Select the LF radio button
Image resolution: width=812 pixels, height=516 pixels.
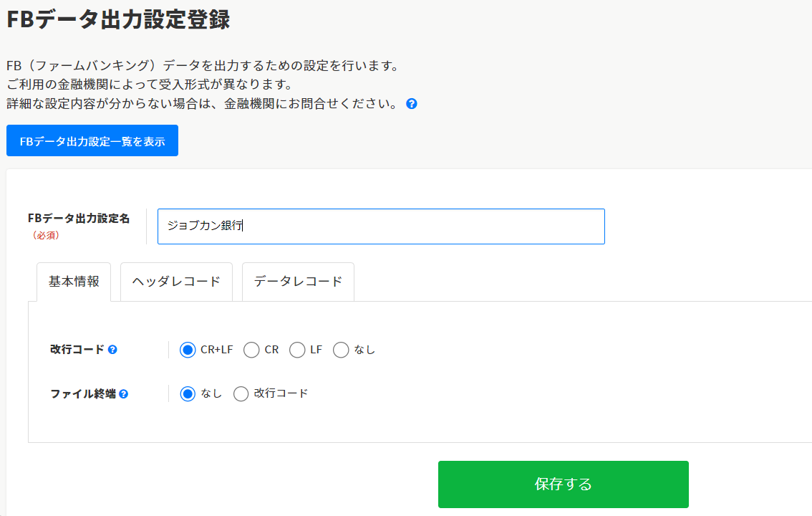(297, 350)
